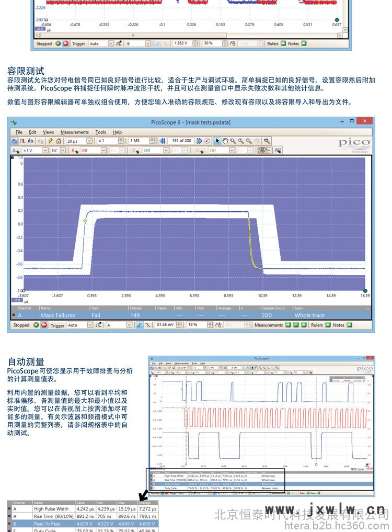Click the 1.352 V threshold field in top window
This screenshot has height=532, width=392.
click(x=182, y=43)
